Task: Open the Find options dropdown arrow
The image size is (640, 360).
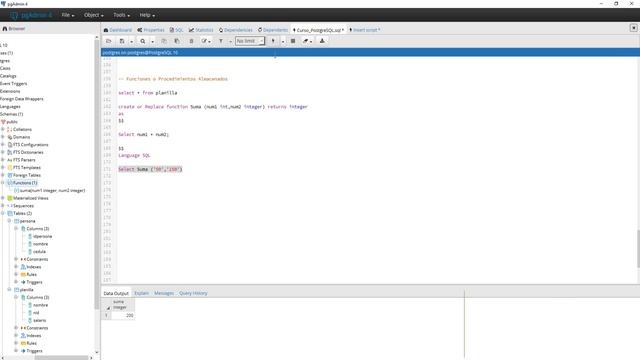Action: pos(153,41)
